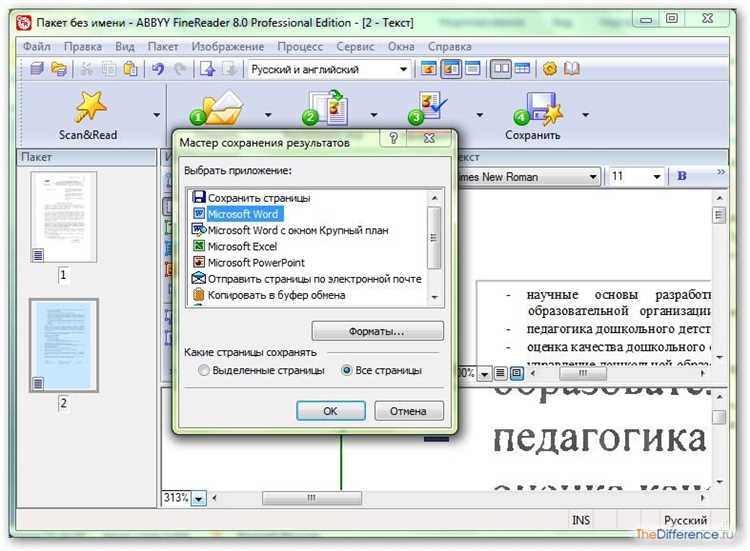Click the bold B formatting icon
750x551 pixels.
682,176
